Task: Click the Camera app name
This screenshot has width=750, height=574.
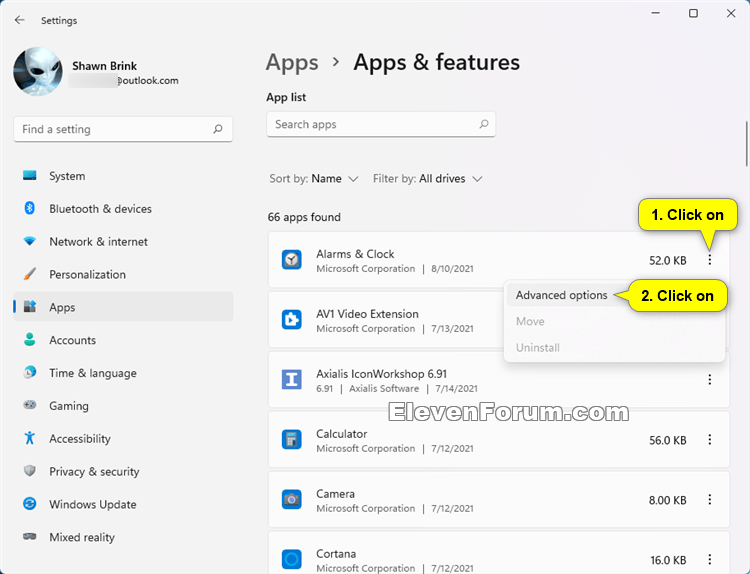Action: pos(335,494)
